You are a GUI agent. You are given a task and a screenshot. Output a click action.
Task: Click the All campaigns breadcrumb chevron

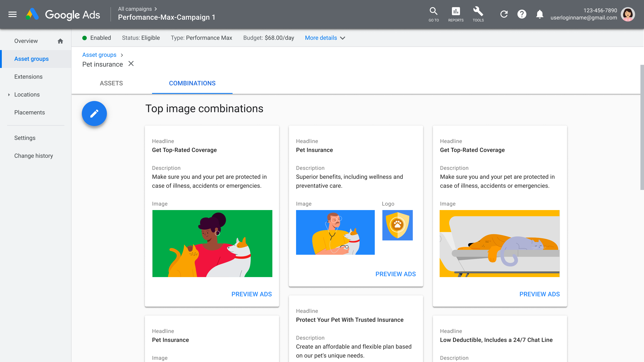pyautogui.click(x=156, y=9)
